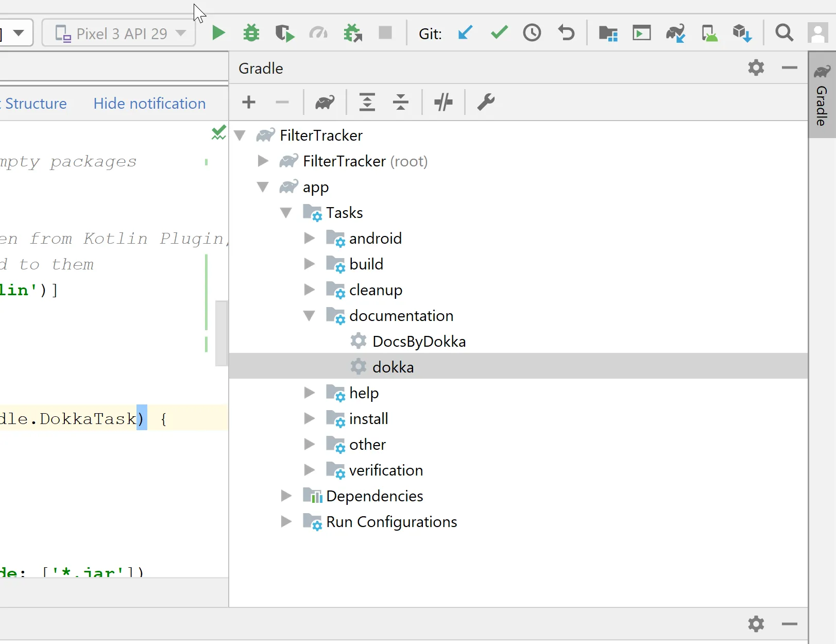Expand the help task group
This screenshot has height=644, width=836.
(x=309, y=393)
